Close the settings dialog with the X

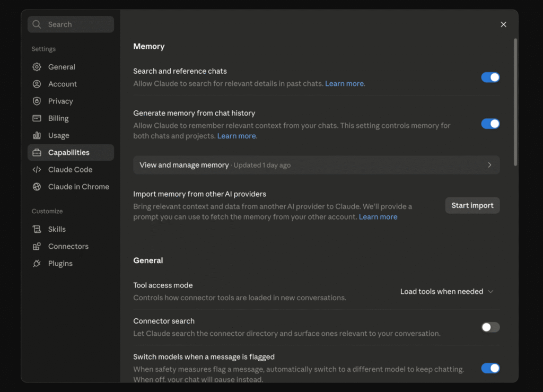pos(504,24)
